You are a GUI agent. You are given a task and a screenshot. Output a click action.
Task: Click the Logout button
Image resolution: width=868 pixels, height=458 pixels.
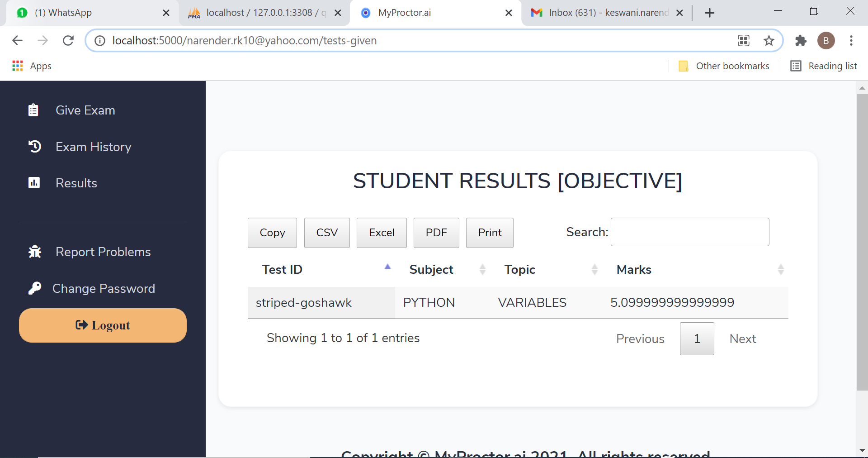click(103, 325)
